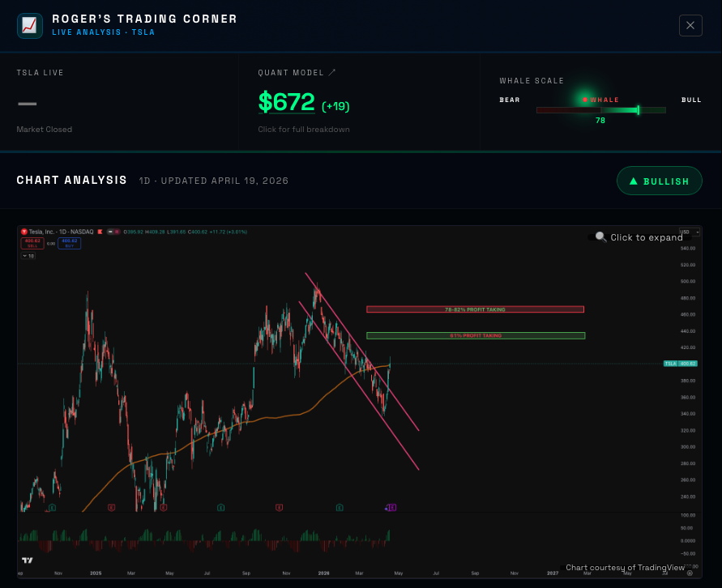This screenshot has height=588, width=722.
Task: Click the Chart courtesy of TradingView text
Action: (625, 567)
